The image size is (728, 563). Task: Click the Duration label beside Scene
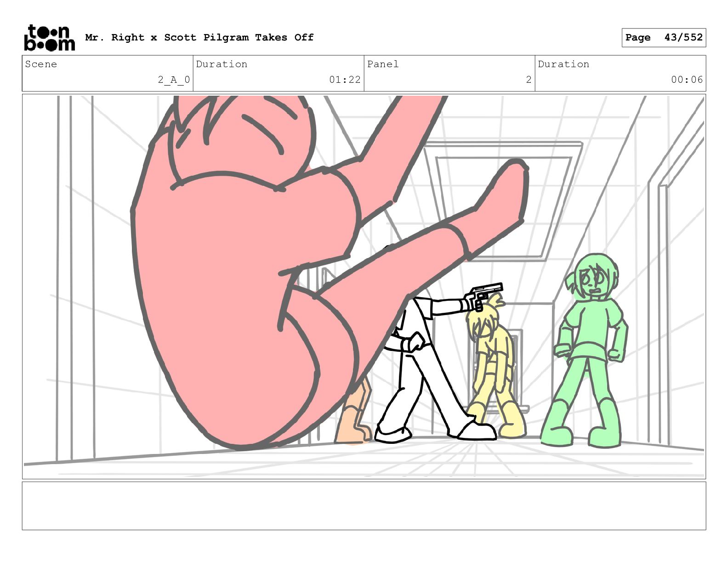222,64
